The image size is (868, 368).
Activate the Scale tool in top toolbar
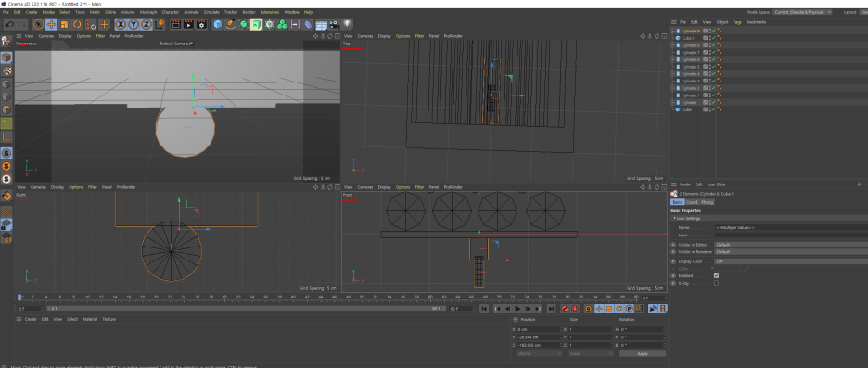click(64, 24)
